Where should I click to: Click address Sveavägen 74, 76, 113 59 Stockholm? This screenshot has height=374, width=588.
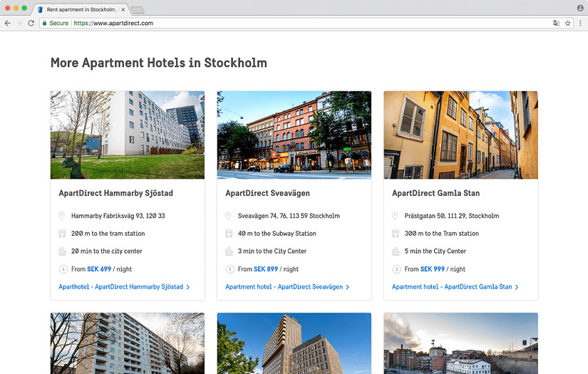coord(289,216)
